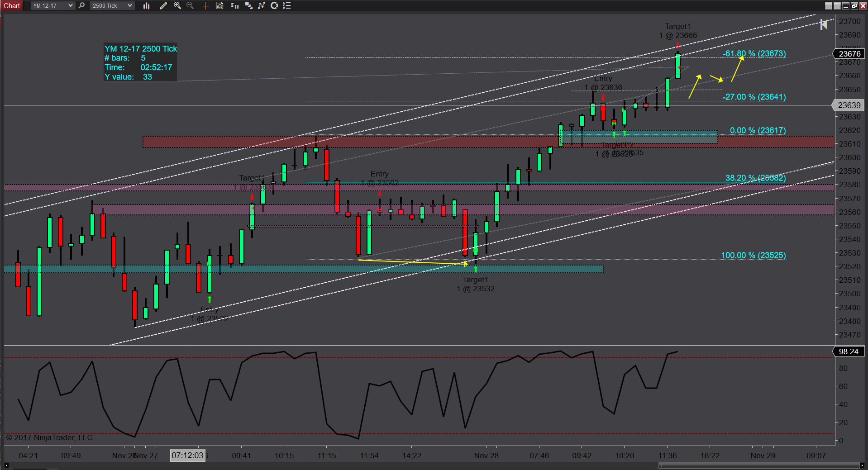Open the bar type candlestick icon

146,5
